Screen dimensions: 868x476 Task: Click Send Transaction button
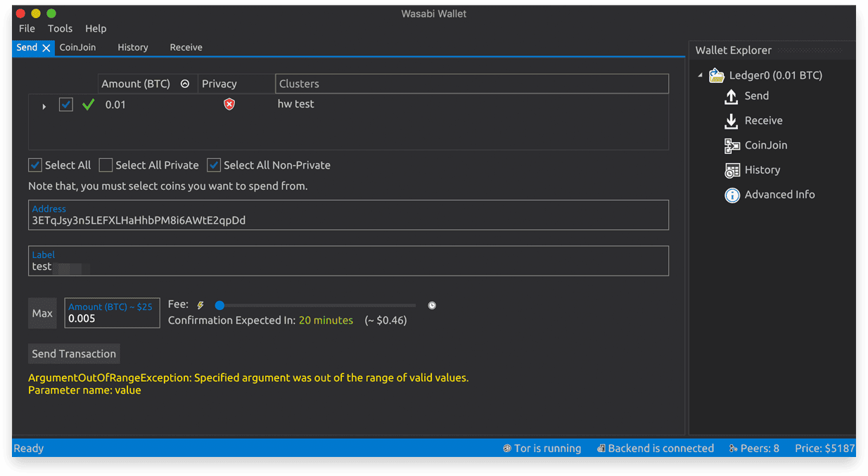pos(74,354)
